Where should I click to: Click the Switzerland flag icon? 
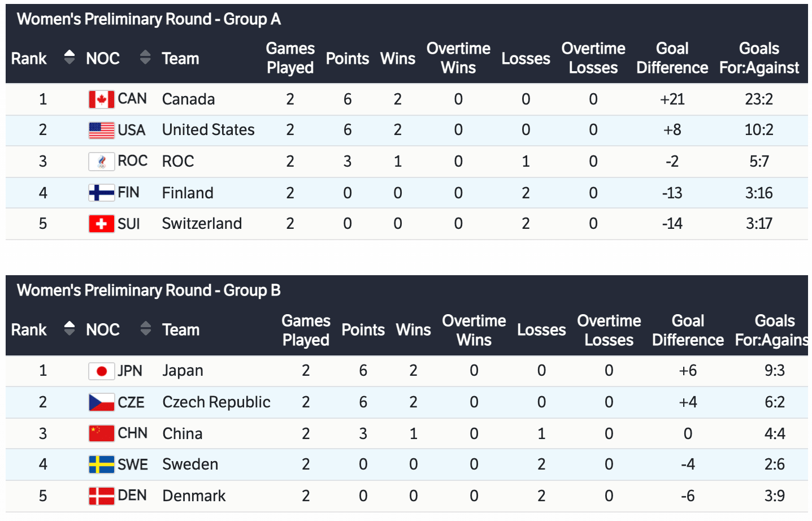point(101,224)
